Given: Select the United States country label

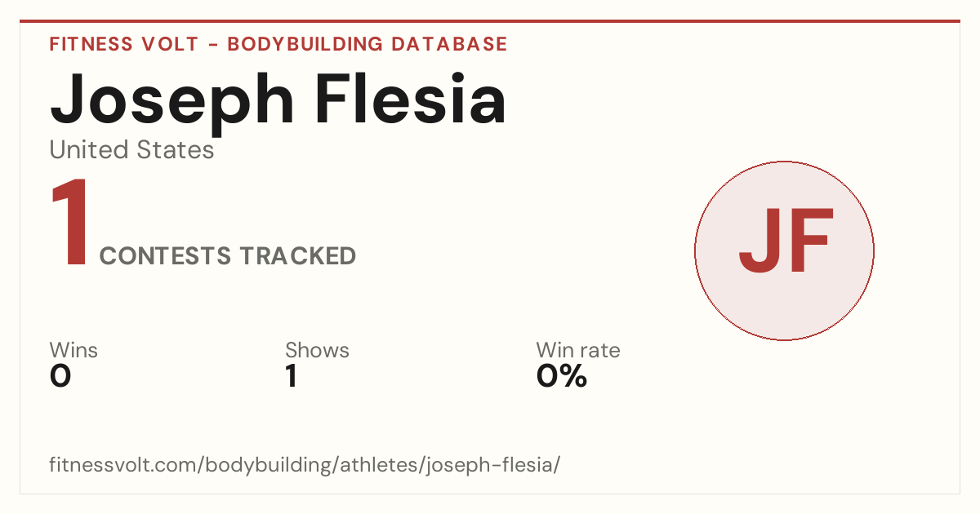Looking at the screenshot, I should (131, 150).
